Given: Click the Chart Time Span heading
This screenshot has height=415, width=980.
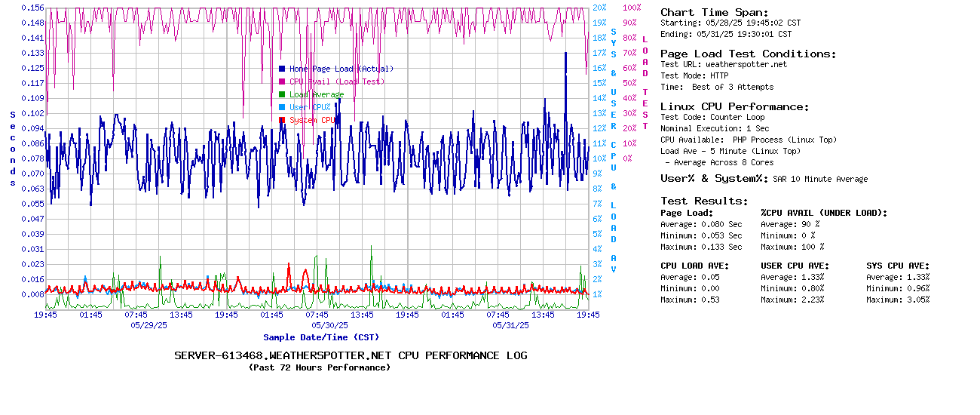Looking at the screenshot, I should coord(714,12).
